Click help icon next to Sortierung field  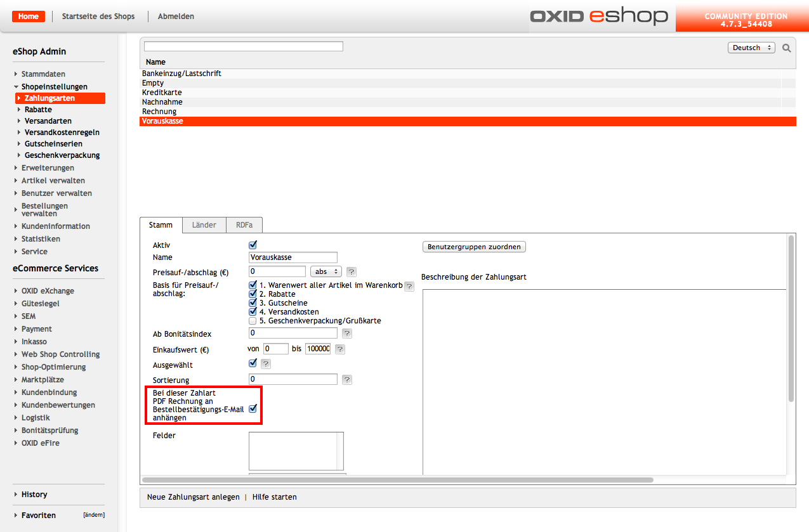(346, 380)
